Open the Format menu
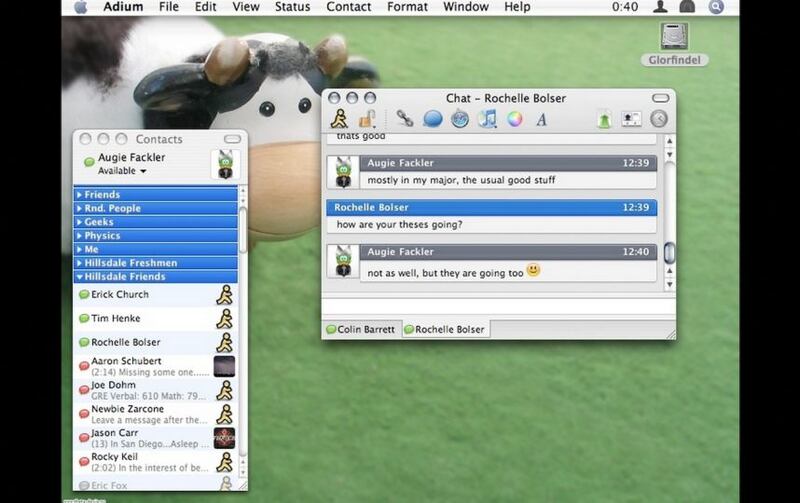 407,7
